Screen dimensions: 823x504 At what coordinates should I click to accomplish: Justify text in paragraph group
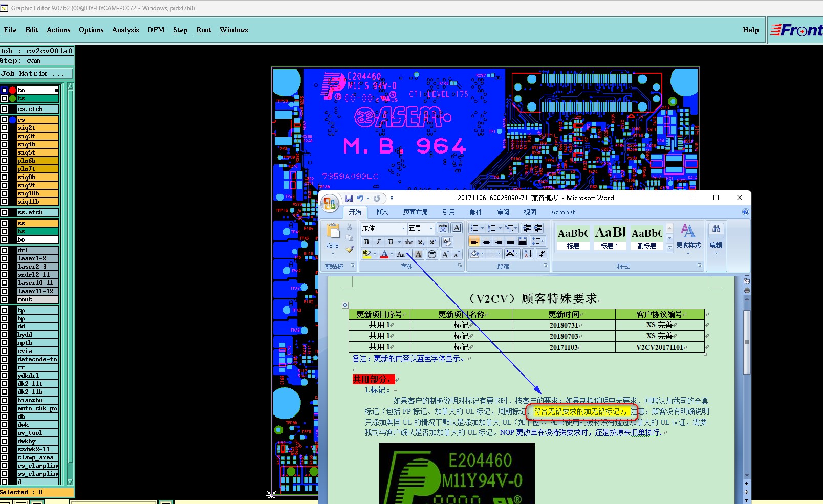point(511,241)
